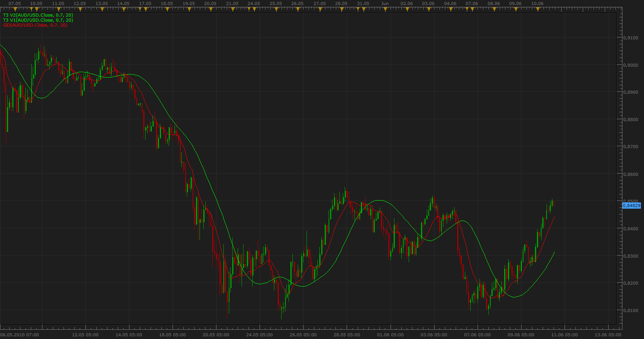
Task: Click the 24.05 05:00 bottom axis label
Action: point(260,335)
